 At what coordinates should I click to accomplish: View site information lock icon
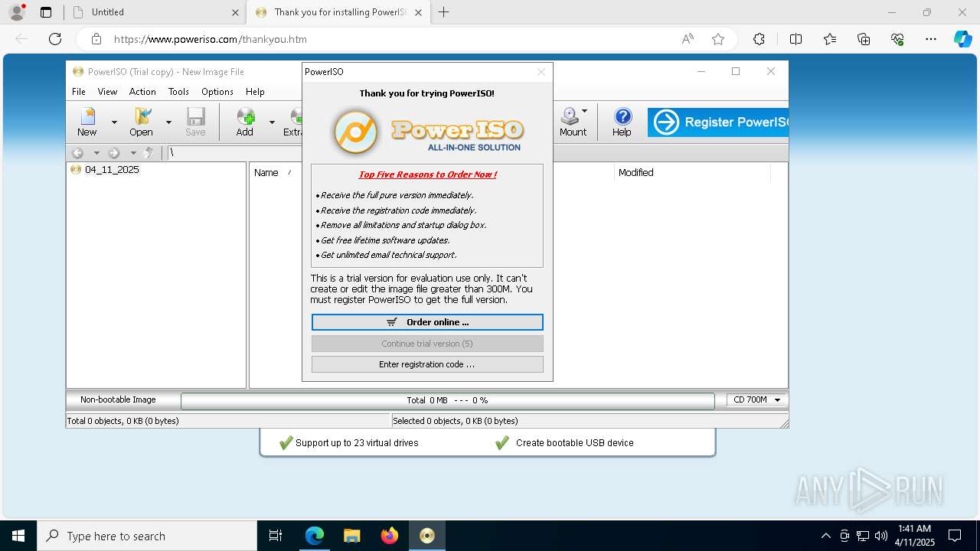click(96, 39)
